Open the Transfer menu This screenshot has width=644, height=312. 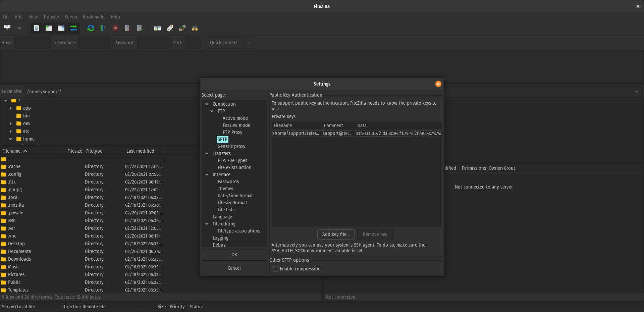point(51,17)
